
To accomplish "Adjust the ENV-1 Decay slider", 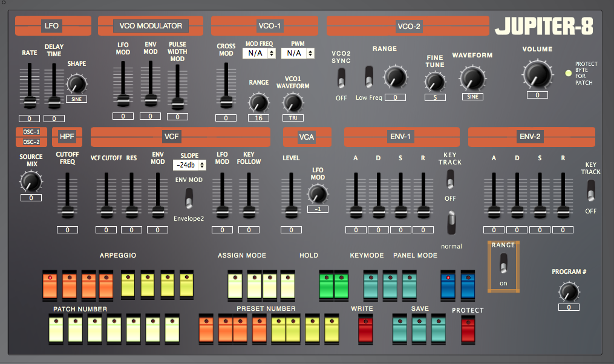I will coord(378,212).
